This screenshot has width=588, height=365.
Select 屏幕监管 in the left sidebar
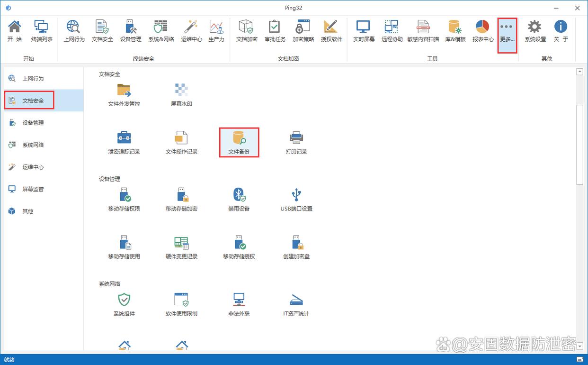point(33,189)
